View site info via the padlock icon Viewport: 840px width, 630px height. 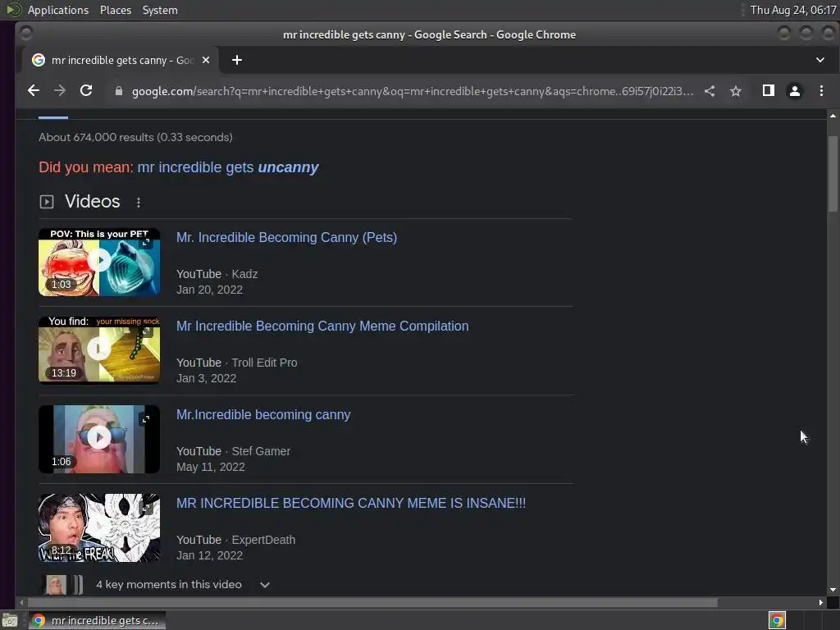click(119, 91)
